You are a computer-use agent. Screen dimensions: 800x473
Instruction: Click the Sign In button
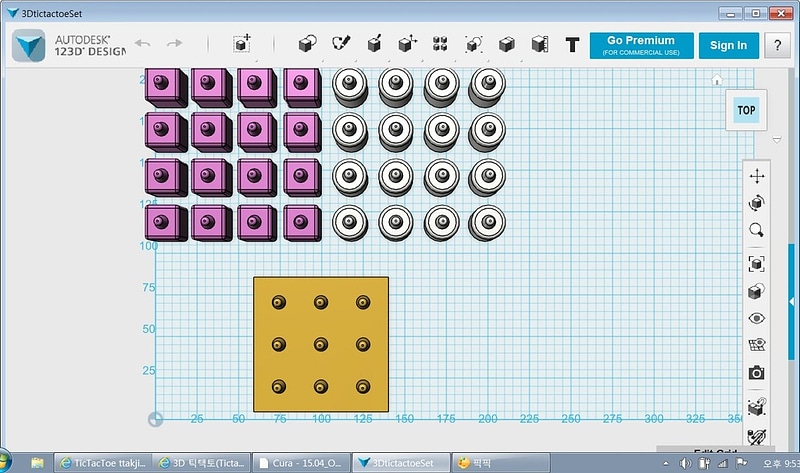click(729, 45)
